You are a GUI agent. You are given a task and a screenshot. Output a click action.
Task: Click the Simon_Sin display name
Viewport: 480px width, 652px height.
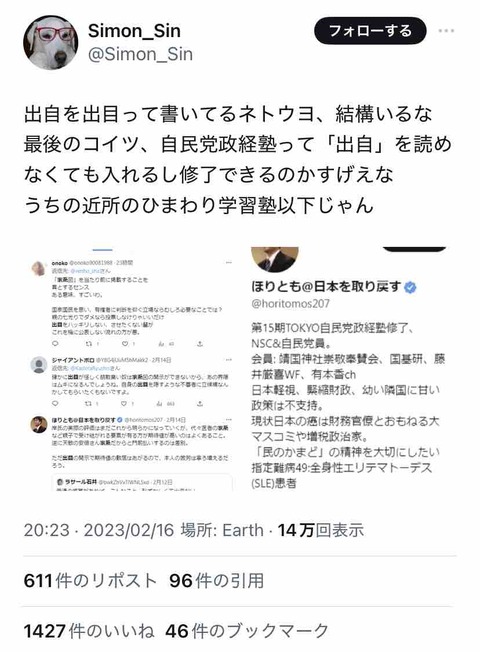tap(134, 31)
